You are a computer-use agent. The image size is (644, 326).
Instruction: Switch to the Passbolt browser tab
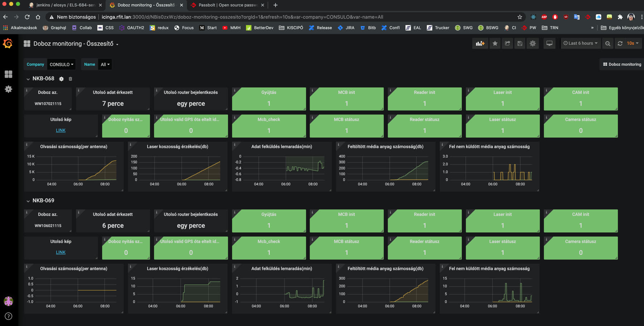pos(228,5)
